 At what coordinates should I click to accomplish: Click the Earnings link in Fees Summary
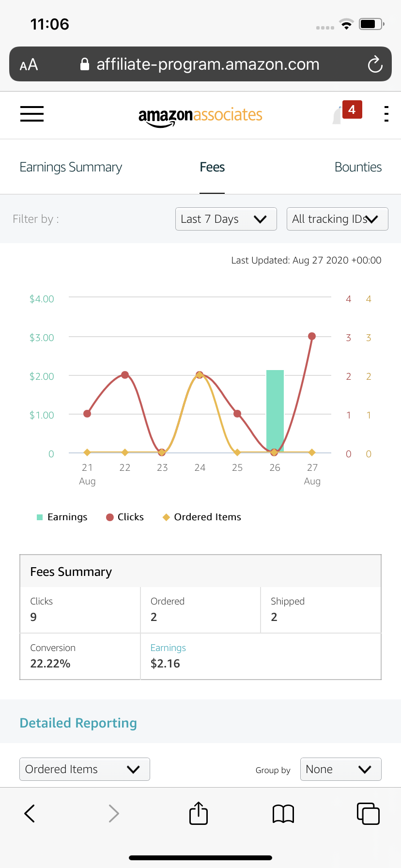pos(168,648)
